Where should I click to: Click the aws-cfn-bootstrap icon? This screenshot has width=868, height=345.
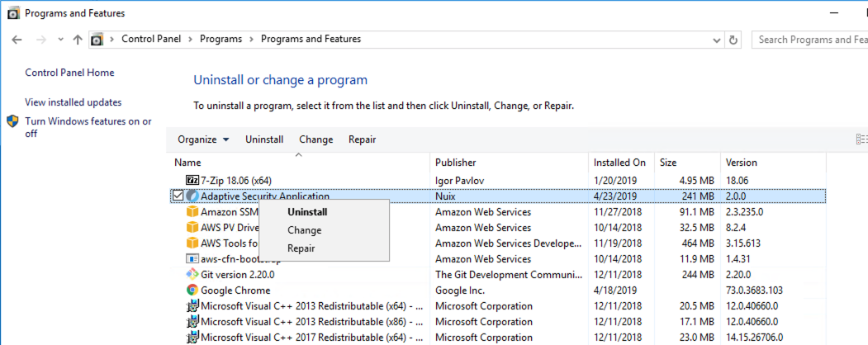[192, 259]
